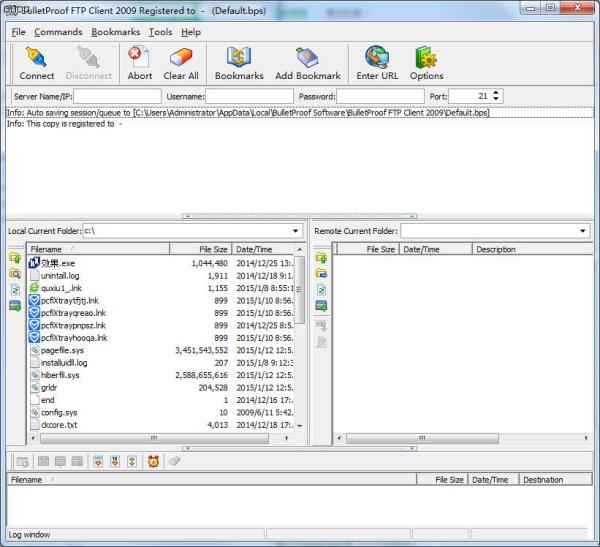This screenshot has height=547, width=600.
Task: Click the local file list vertical scrollbar
Action: (x=300, y=330)
